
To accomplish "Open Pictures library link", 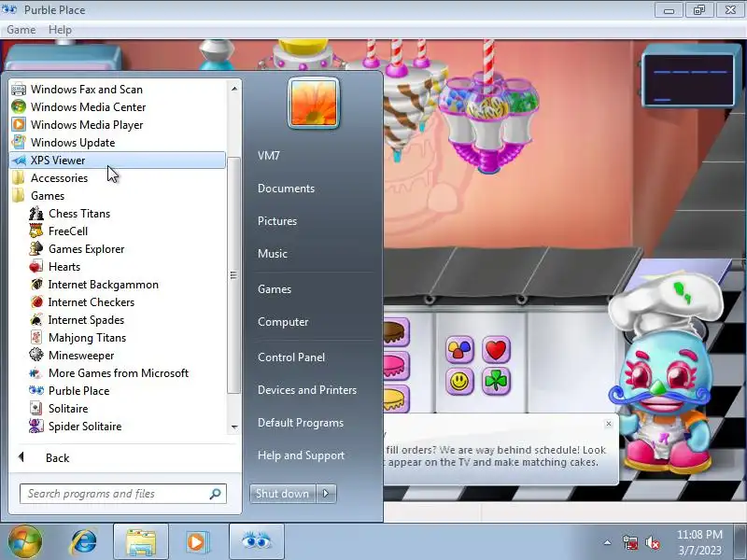I will click(277, 221).
